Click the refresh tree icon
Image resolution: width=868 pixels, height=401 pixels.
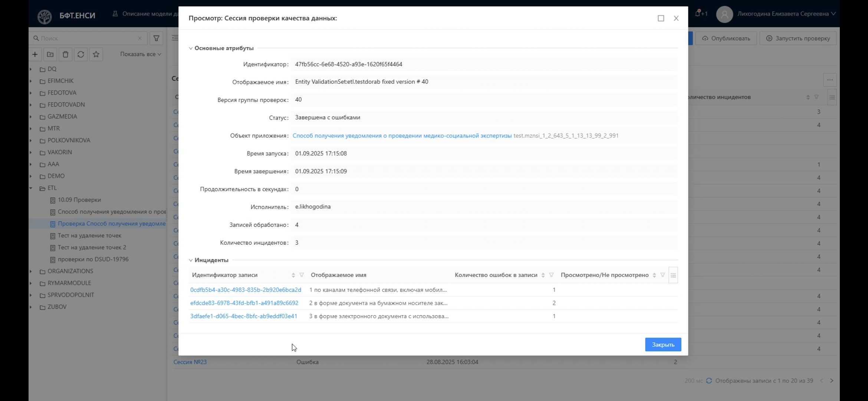[x=80, y=54]
